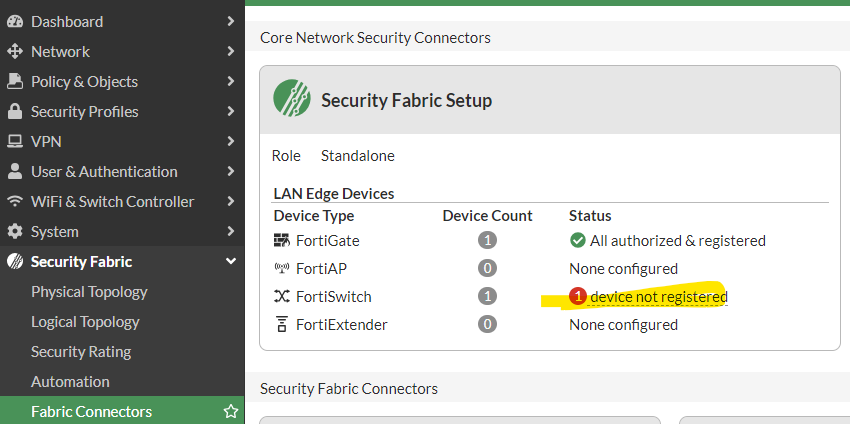Click the FortiGate 'All authorized & registered' status
850x424 pixels.
click(x=677, y=240)
